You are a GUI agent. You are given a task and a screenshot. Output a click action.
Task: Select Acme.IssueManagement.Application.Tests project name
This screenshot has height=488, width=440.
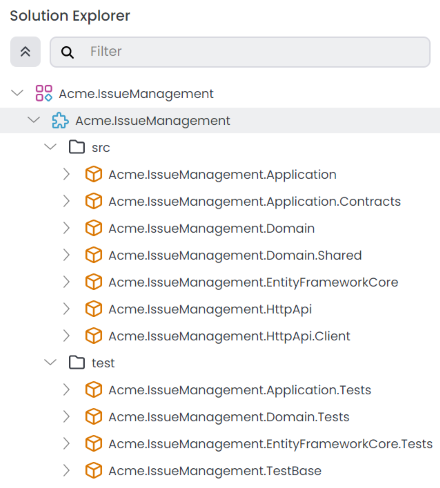pos(240,390)
